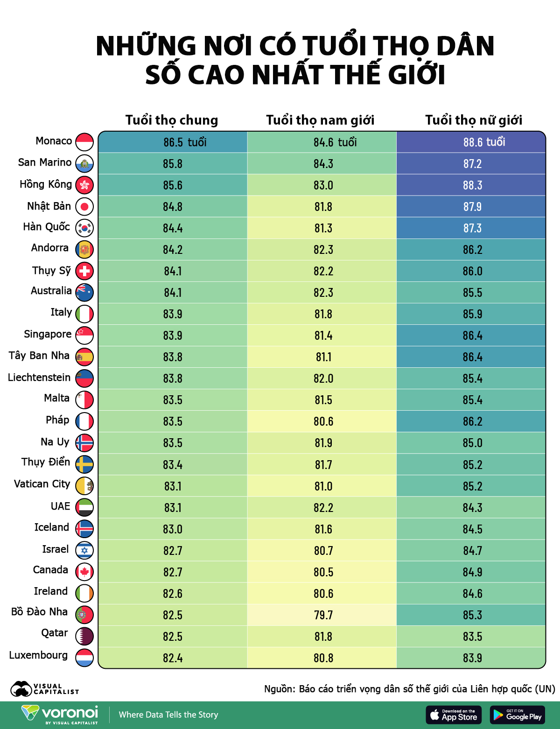Screen dimensions: 560x729
Task: Click the UN source text at bottom
Action: coord(410,689)
